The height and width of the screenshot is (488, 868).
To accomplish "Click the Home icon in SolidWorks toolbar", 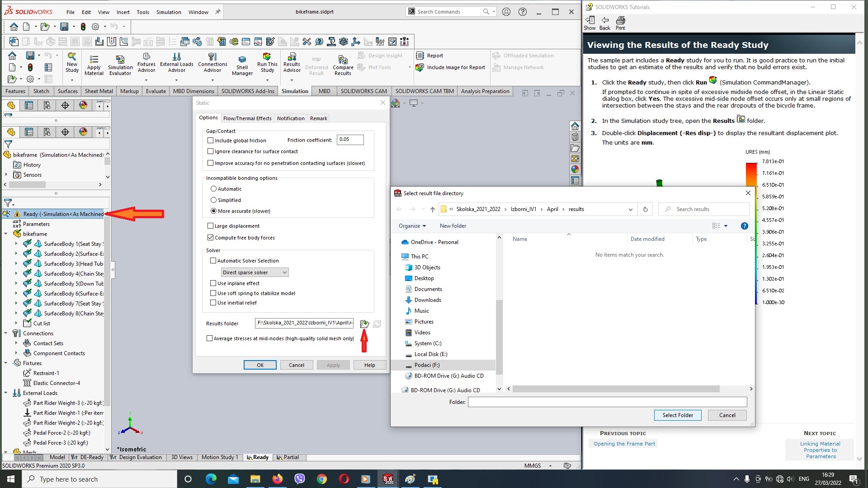I will pos(14,27).
